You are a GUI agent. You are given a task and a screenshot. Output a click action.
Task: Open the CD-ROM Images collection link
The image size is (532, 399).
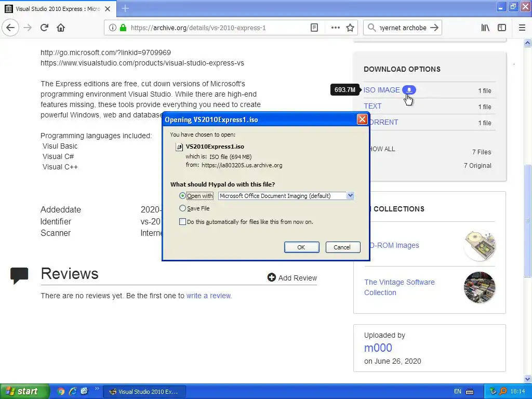(x=395, y=245)
